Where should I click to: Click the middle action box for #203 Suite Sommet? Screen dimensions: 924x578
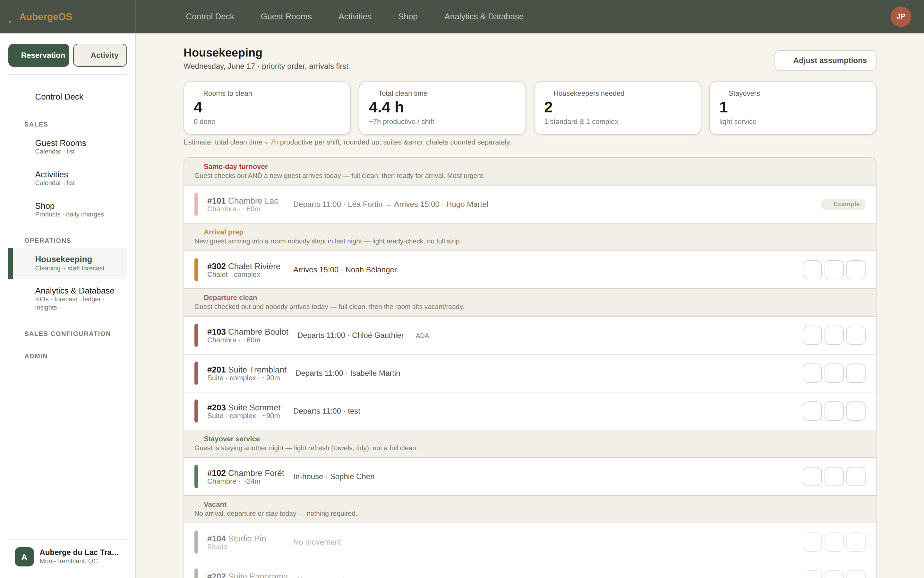point(834,411)
